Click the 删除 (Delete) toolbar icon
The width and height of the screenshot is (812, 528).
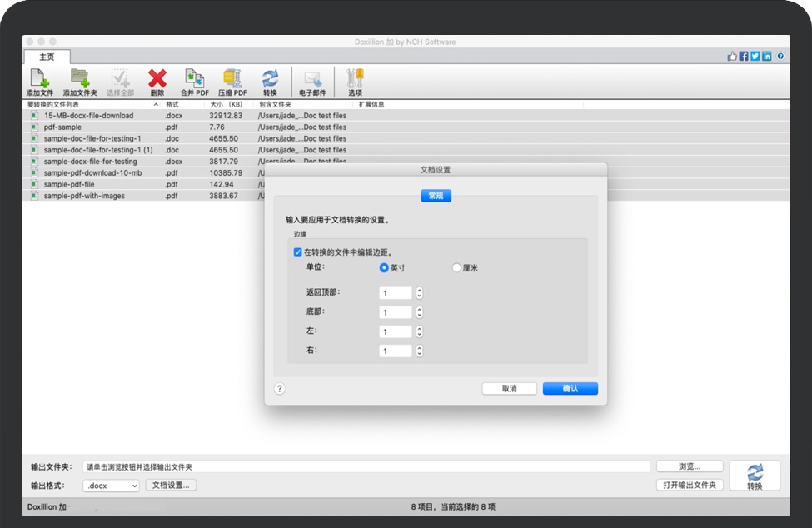click(x=157, y=81)
